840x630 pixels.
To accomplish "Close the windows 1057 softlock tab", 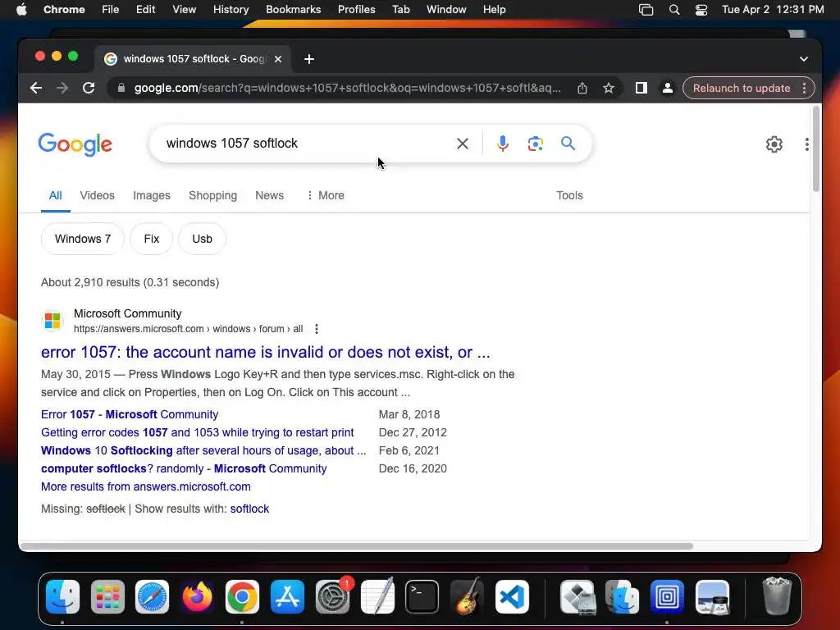I will tap(278, 59).
